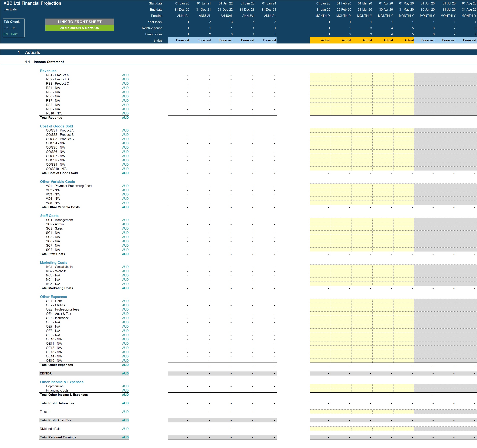Viewport: 477px width, 448px height.
Task: Click the LINK TO FRONT SHEET button
Action: pyautogui.click(x=79, y=22)
